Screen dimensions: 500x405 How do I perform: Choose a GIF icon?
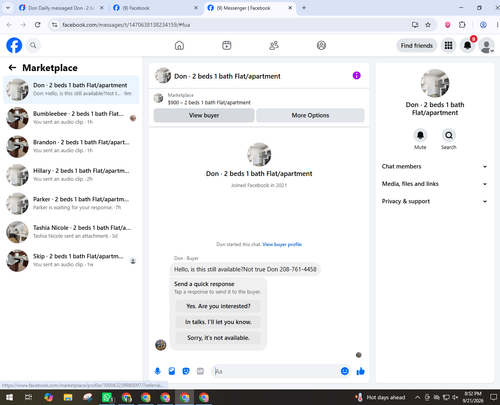[x=200, y=371]
